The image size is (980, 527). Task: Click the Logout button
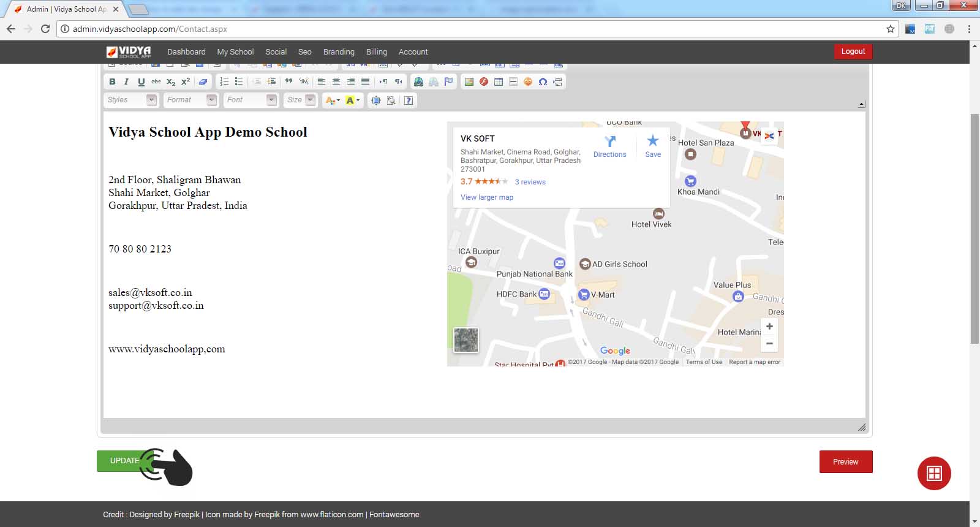coord(853,51)
